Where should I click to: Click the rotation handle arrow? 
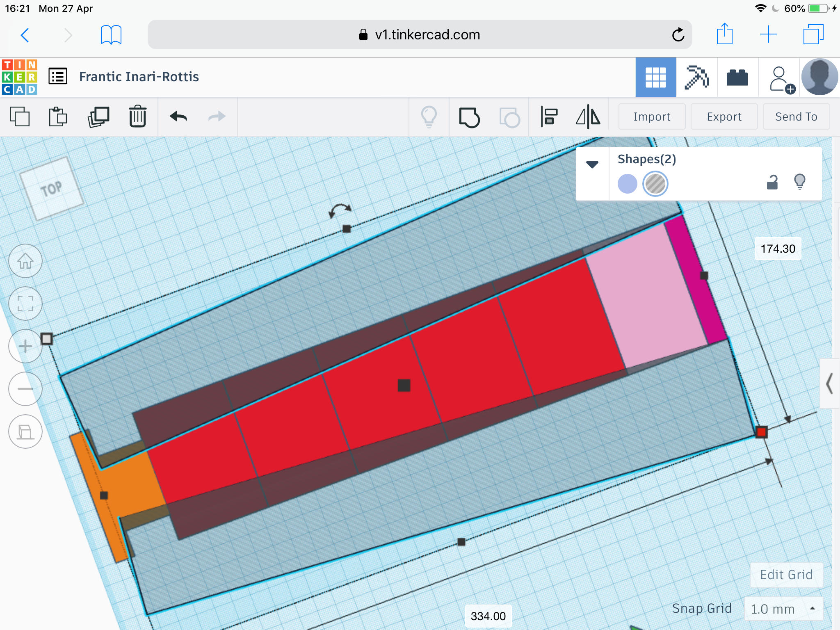(340, 210)
